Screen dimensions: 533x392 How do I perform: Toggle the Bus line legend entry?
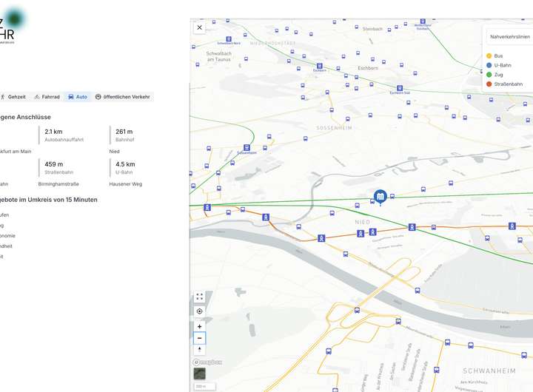(x=495, y=55)
